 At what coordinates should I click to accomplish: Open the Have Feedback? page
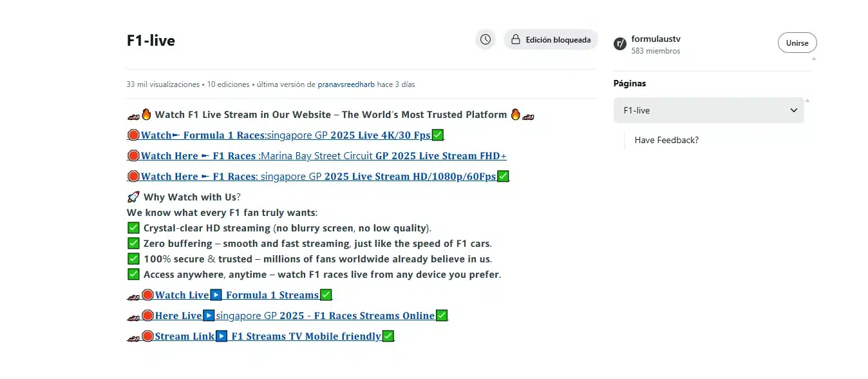tap(666, 140)
